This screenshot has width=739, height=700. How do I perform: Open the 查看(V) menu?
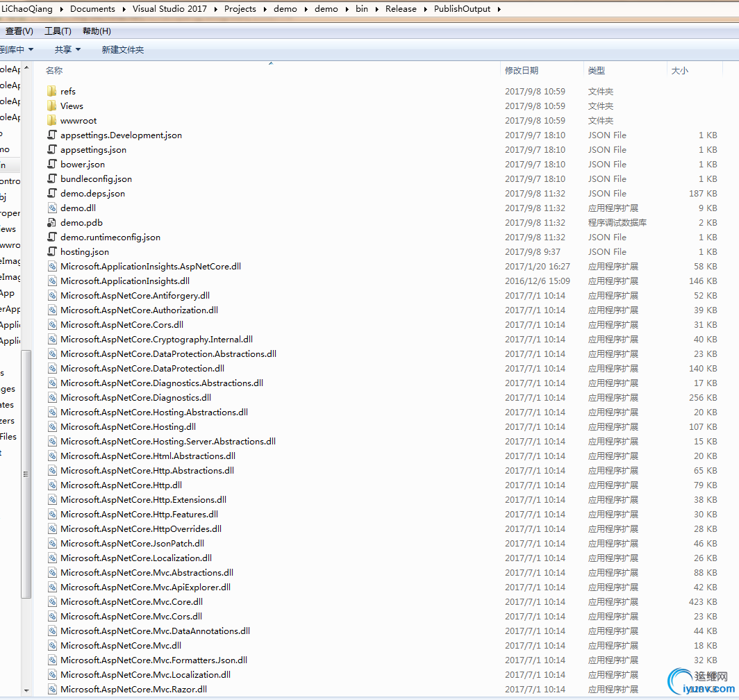(19, 31)
